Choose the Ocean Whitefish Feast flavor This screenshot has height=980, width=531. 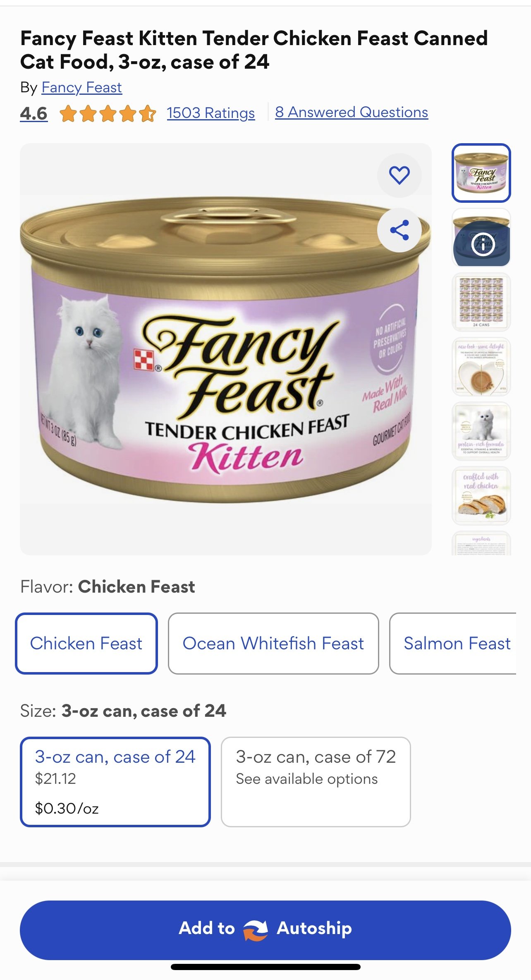coord(273,644)
